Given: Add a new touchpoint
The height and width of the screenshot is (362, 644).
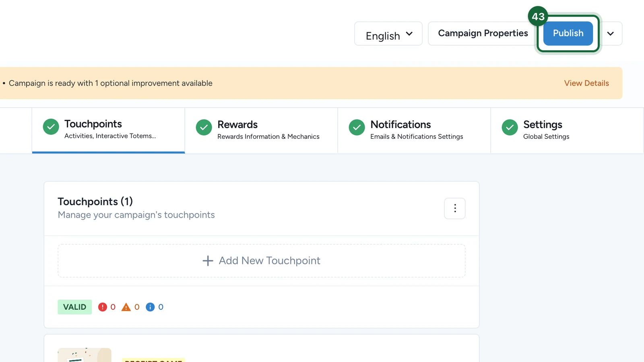Looking at the screenshot, I should pyautogui.click(x=262, y=261).
